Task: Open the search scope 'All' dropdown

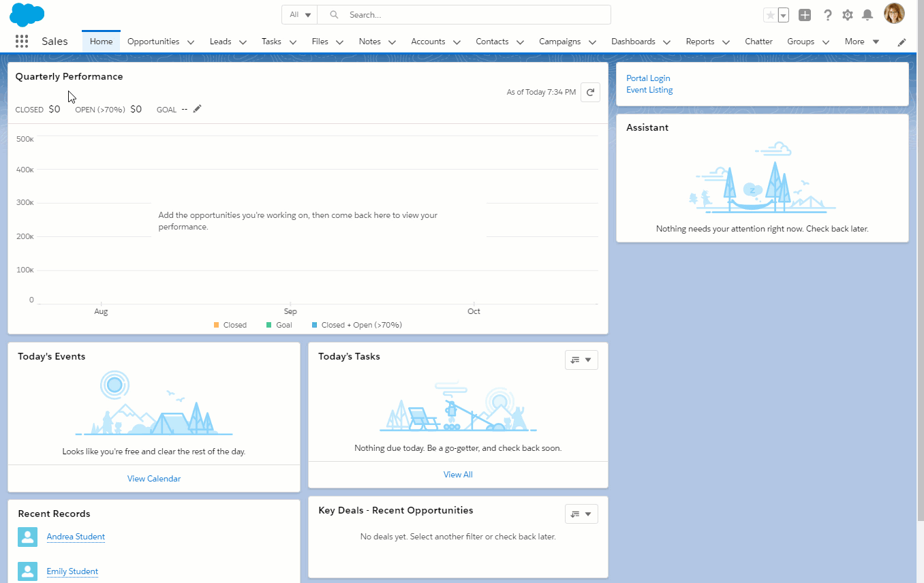Action: tap(300, 15)
